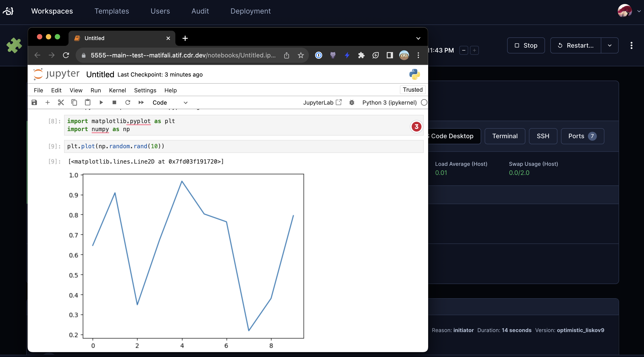Open the Ports panel showing 7 ports

coord(582,136)
